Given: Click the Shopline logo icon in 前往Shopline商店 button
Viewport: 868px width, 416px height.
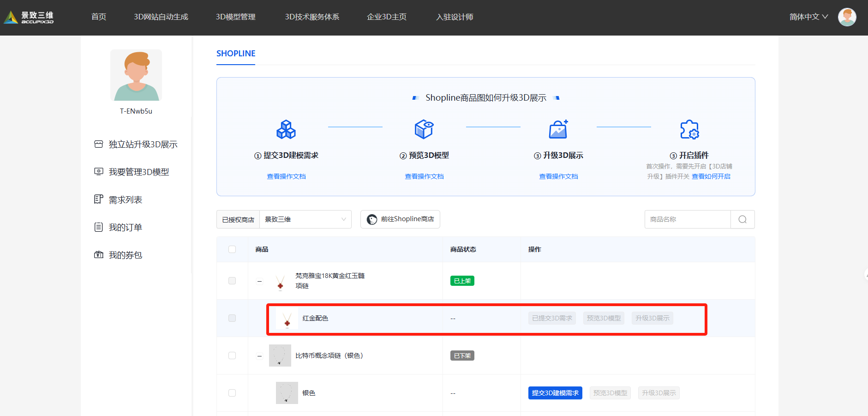Looking at the screenshot, I should [372, 219].
